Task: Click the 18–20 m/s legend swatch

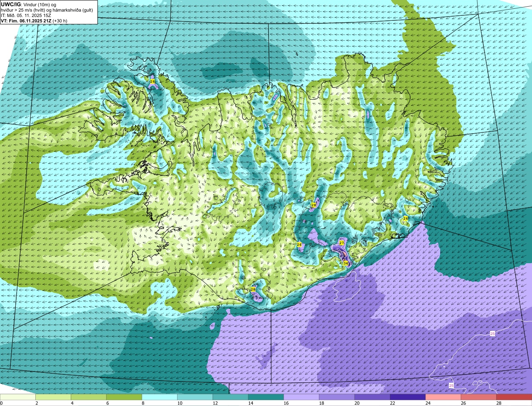Action: [x=337, y=397]
